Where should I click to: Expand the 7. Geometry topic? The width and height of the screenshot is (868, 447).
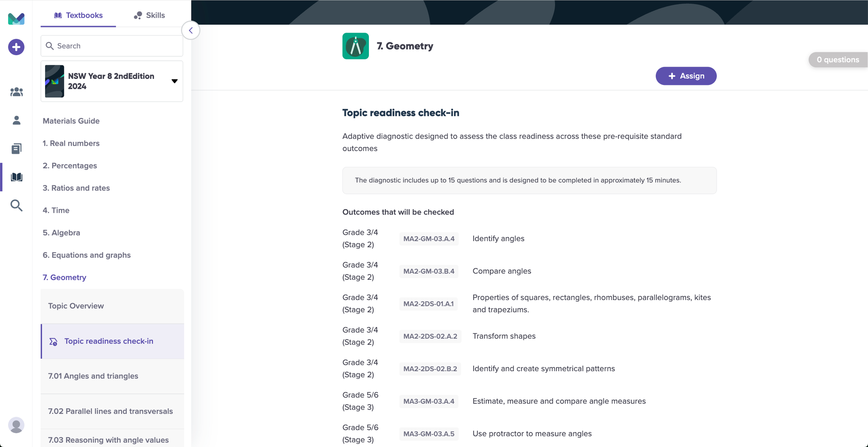[64, 277]
